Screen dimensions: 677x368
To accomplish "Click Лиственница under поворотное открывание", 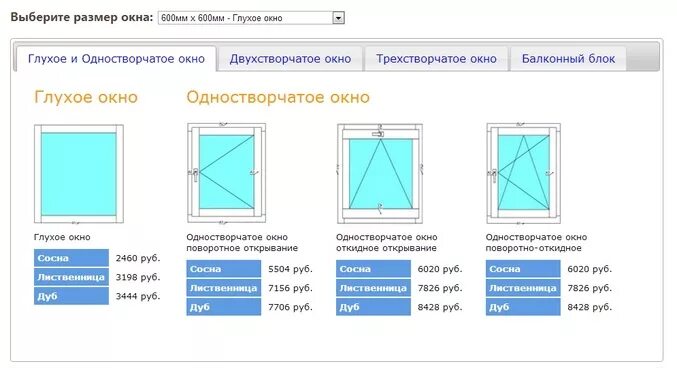I will (x=224, y=288).
